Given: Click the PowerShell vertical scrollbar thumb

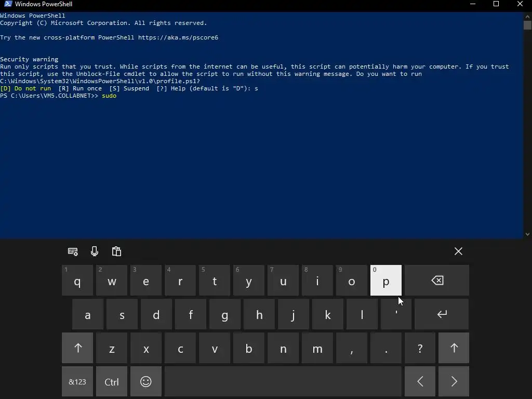Looking at the screenshot, I should tap(527, 25).
